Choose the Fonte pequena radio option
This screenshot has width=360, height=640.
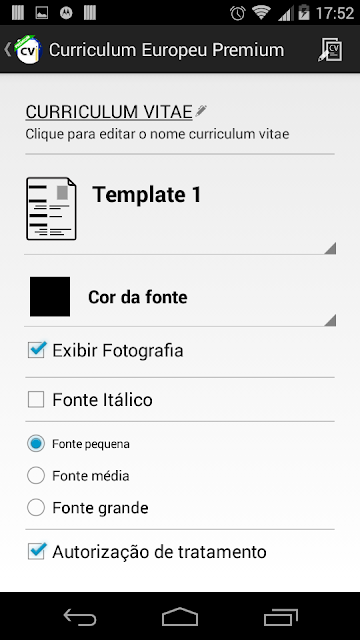tap(36, 443)
